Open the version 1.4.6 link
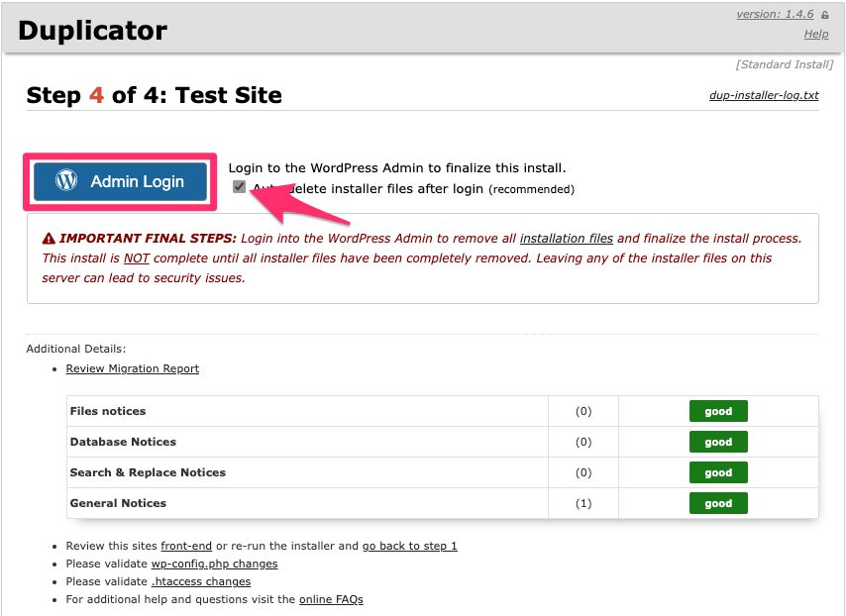 pyautogui.click(x=775, y=14)
